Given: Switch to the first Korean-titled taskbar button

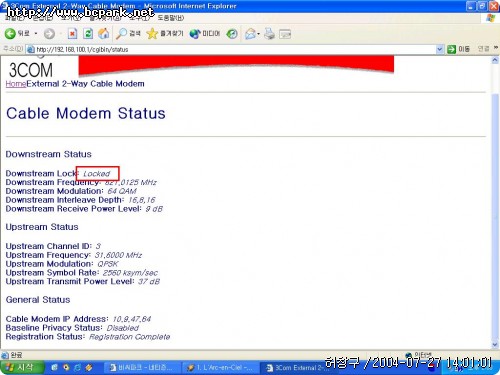Looking at the screenshot, I should coord(142,368).
